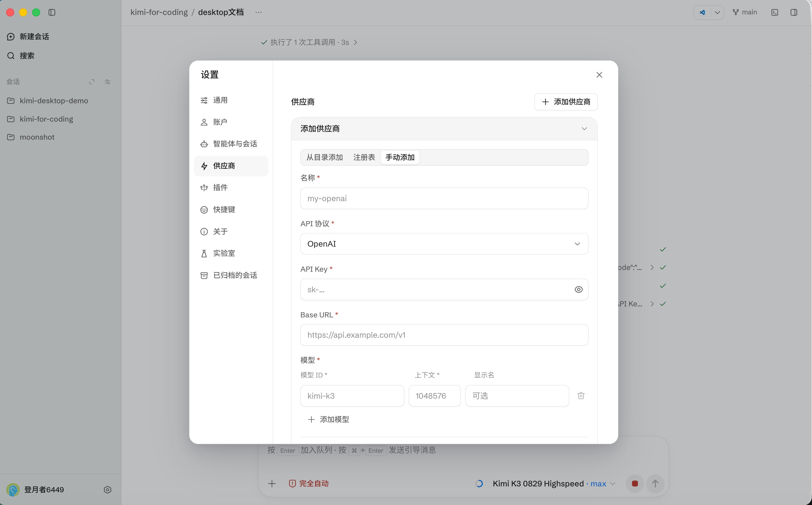The image size is (812, 505).
Task: Expand the tool row ending in ode":"...
Action: point(652,267)
